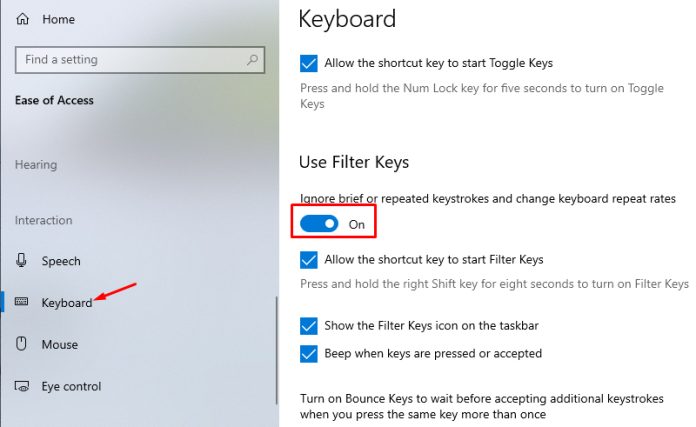Click the sidebar vertical scrollbar
The width and height of the screenshot is (696, 427).
(276, 350)
